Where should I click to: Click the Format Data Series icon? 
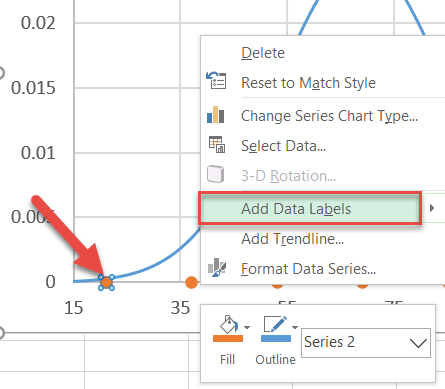click(x=217, y=267)
